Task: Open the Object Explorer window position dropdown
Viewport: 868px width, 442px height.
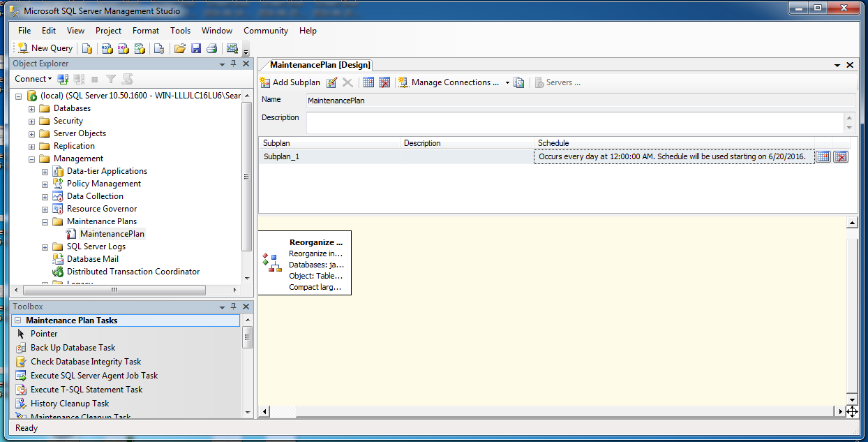Action: click(x=223, y=64)
